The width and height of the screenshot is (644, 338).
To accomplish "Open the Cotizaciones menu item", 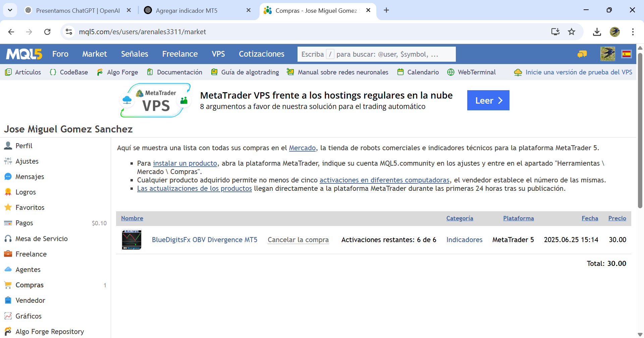I will click(262, 54).
